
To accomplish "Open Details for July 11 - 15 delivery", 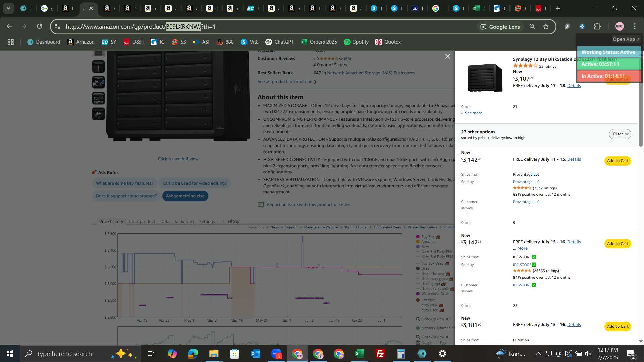I will coord(574,159).
